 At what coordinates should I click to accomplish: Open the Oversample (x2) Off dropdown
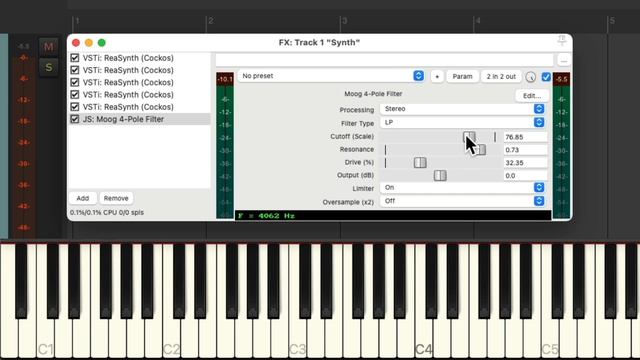pos(462,201)
